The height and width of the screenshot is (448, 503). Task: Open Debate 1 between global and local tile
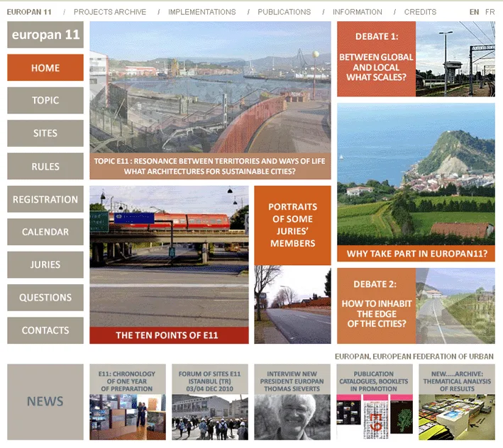pos(376,59)
